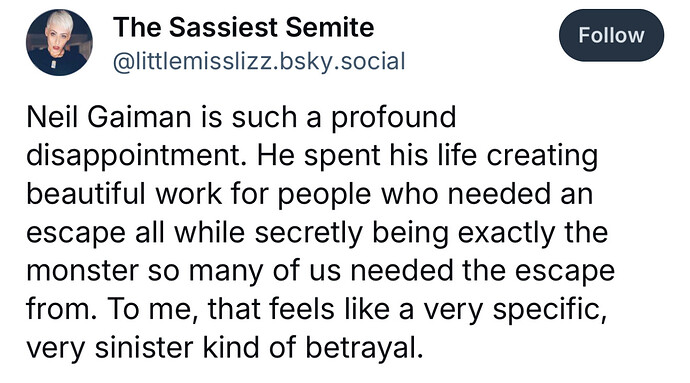
Task: Click the word "people" in the post body
Action: tap(324, 196)
